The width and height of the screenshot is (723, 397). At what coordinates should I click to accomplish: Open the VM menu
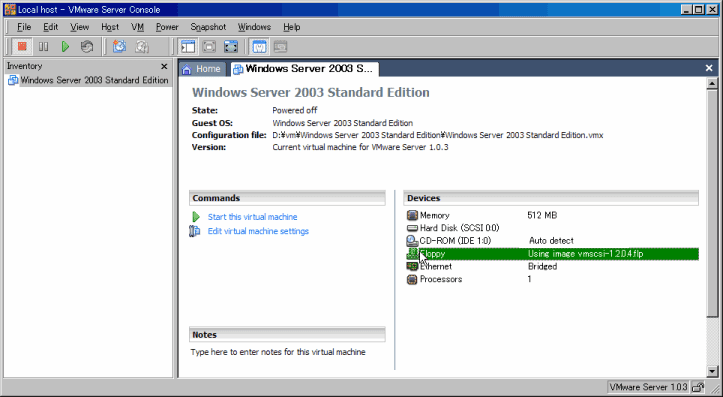137,27
